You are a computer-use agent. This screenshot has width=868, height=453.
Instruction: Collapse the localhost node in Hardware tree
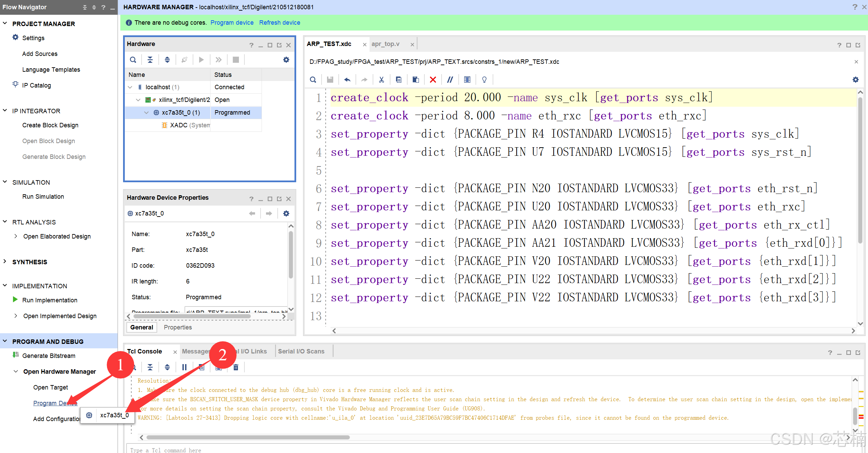pyautogui.click(x=130, y=87)
